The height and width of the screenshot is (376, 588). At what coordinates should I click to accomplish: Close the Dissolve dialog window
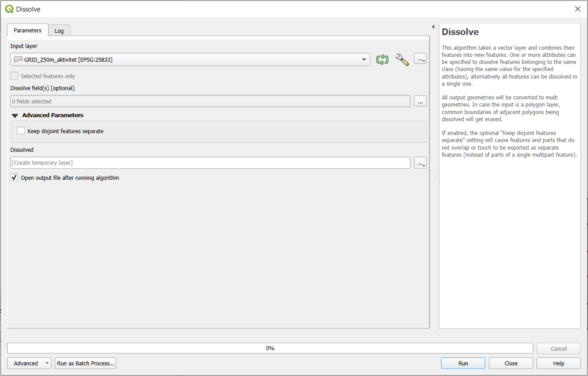tap(578, 9)
